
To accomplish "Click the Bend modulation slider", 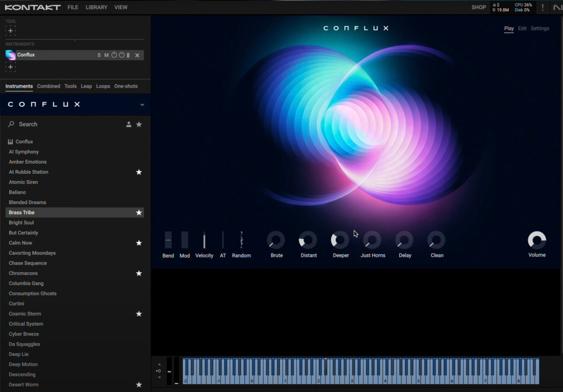I will point(168,240).
